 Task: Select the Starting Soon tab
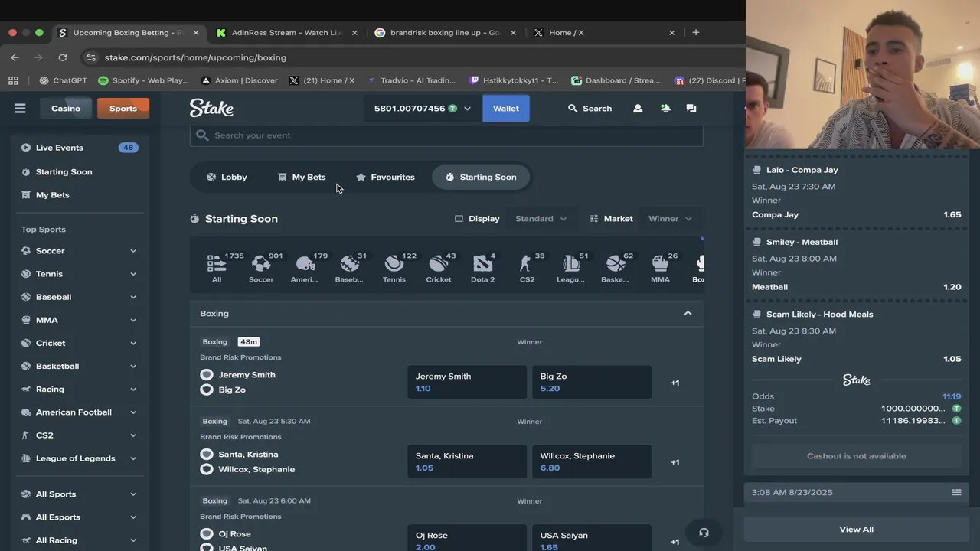coord(481,177)
